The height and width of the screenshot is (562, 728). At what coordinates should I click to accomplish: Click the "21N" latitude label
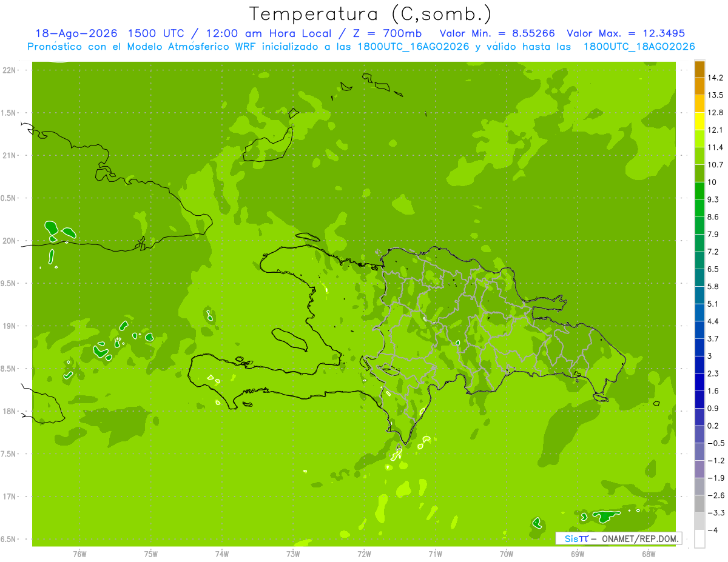[x=10, y=156]
